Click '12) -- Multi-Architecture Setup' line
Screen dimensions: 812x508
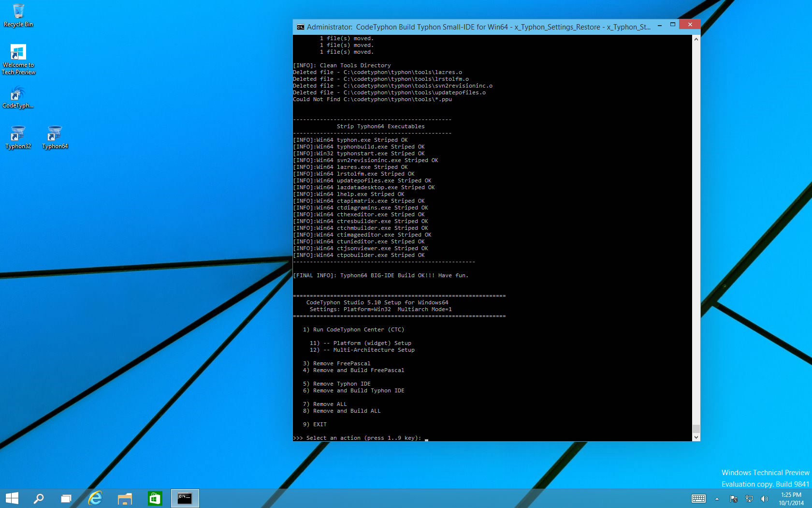pyautogui.click(x=362, y=350)
